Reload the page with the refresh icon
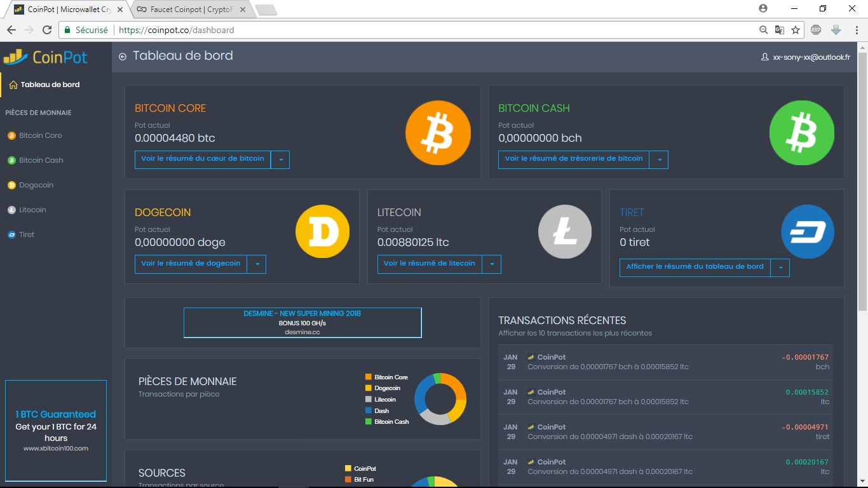 (x=47, y=30)
